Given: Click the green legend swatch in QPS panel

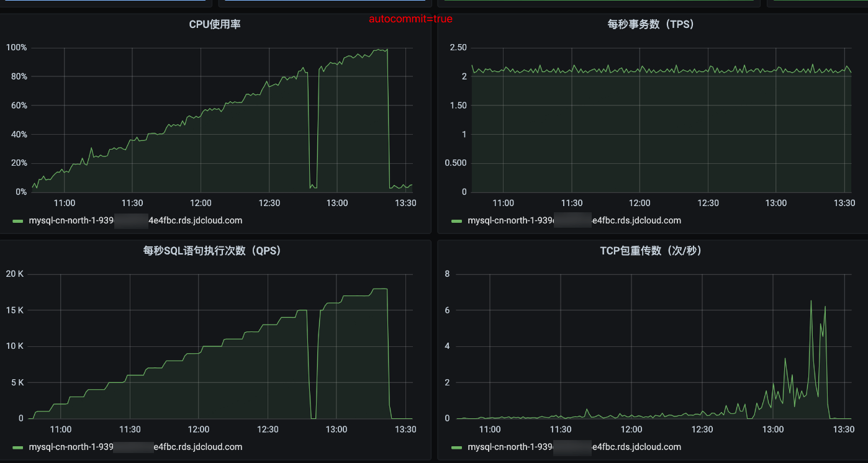Looking at the screenshot, I should 17,447.
